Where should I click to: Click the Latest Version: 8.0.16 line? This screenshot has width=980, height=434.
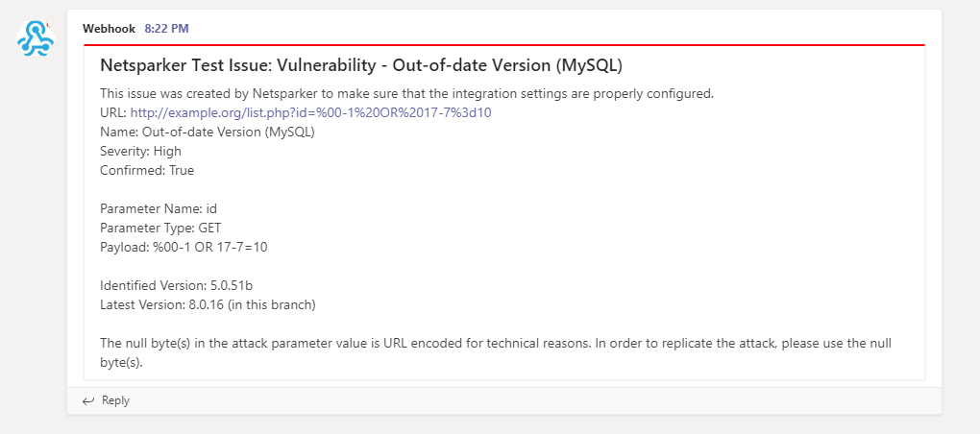[x=208, y=304]
